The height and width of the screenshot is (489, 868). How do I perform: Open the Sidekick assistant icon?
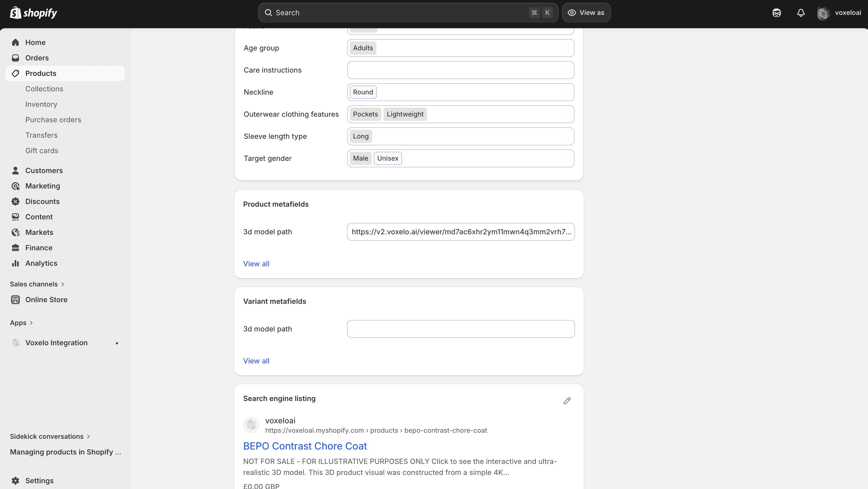click(x=776, y=13)
